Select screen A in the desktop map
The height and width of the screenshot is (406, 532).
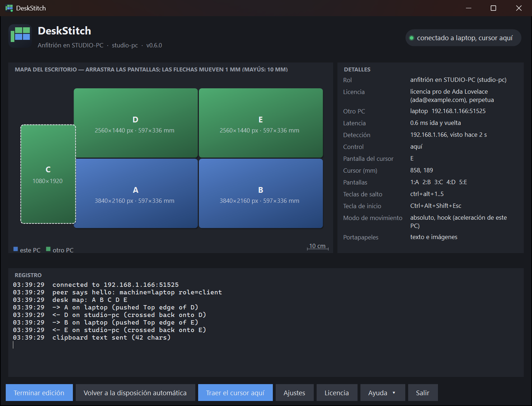(136, 193)
